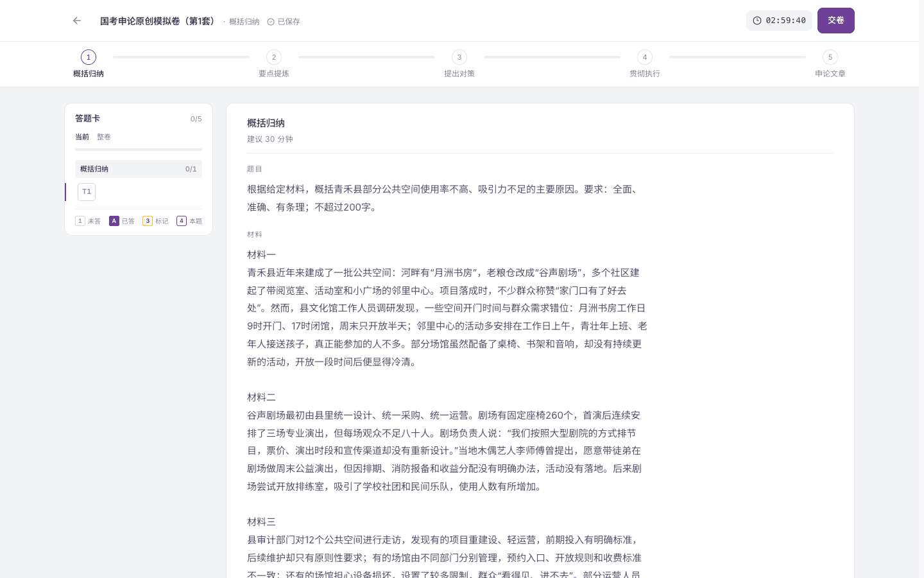This screenshot has height=578, width=924.
Task: Click the 0/5 answered count
Action: [x=196, y=119]
